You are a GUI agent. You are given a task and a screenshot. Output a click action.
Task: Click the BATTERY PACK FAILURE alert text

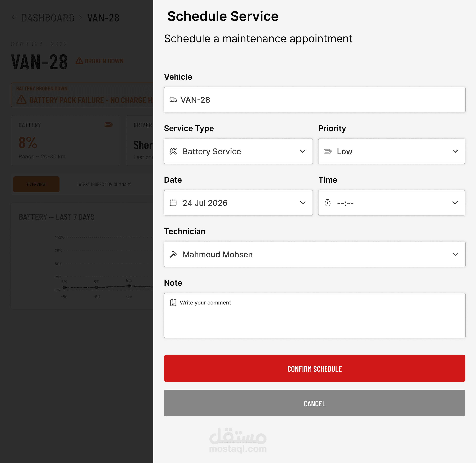tap(91, 100)
